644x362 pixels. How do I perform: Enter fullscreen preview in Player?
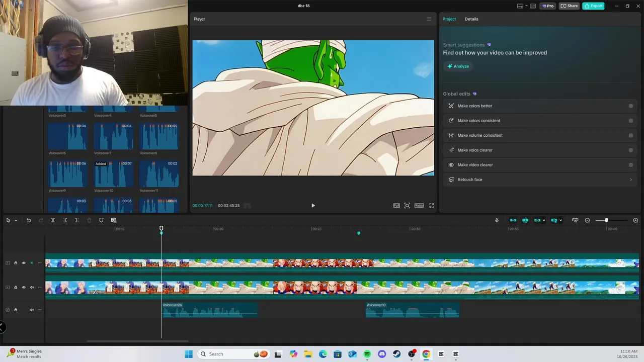pyautogui.click(x=432, y=206)
